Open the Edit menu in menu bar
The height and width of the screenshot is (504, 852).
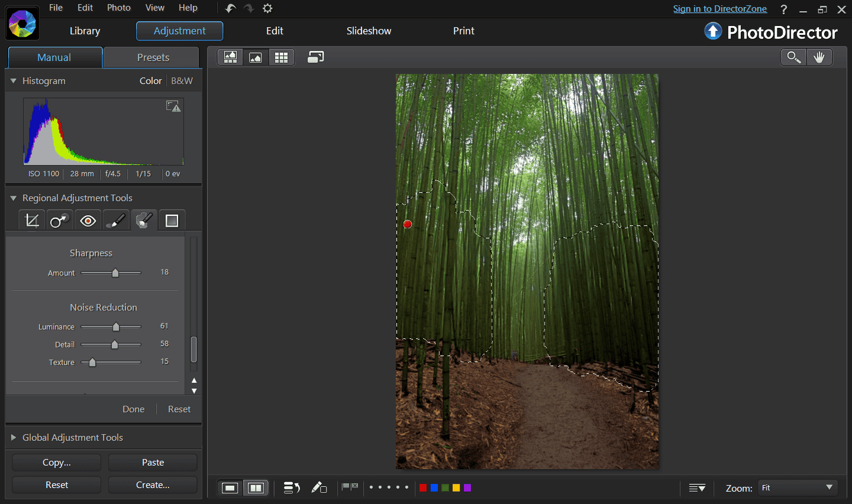point(85,8)
